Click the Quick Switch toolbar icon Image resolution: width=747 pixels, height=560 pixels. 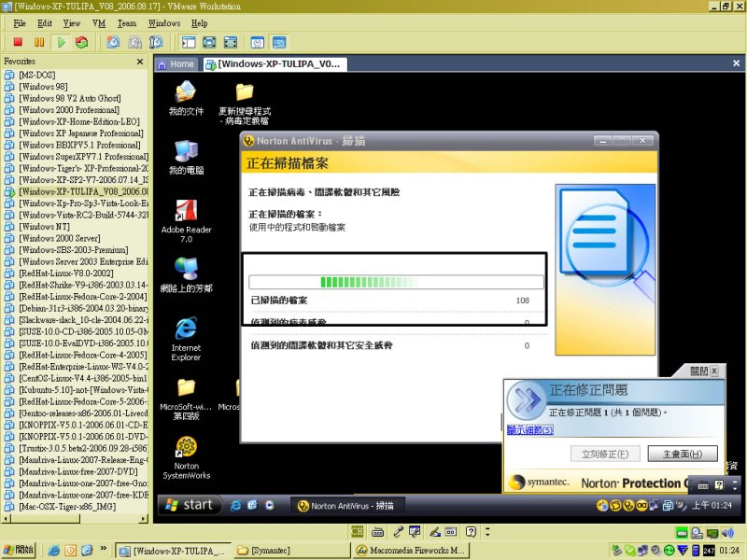(x=230, y=42)
